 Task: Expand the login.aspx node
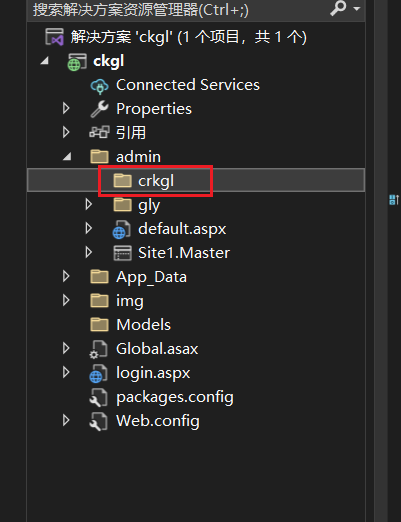(66, 372)
